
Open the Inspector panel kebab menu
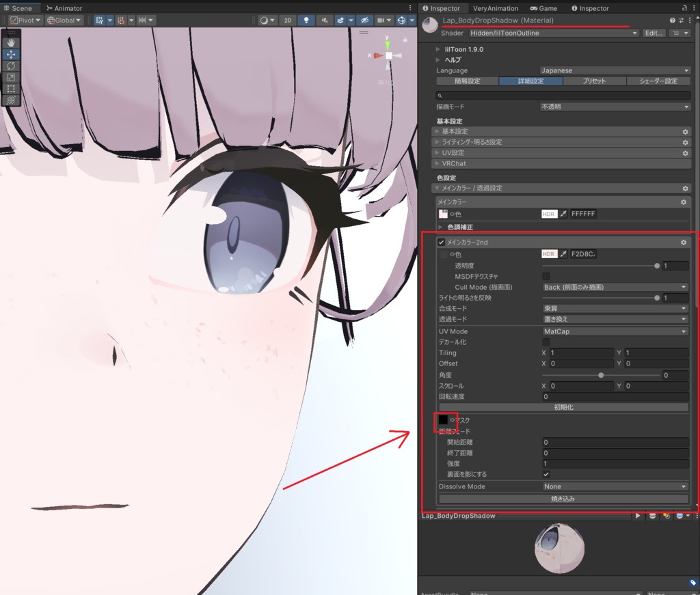695,8
